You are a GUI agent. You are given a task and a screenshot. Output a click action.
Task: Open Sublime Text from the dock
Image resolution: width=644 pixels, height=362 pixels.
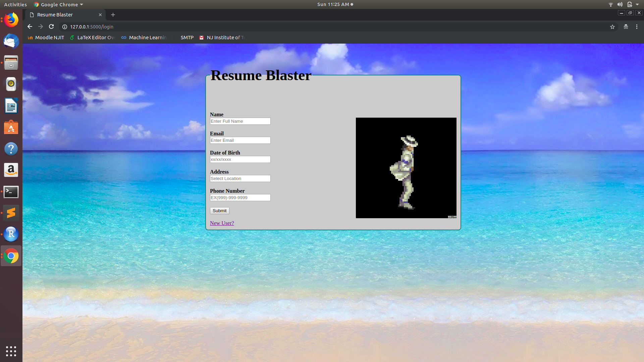(11, 213)
